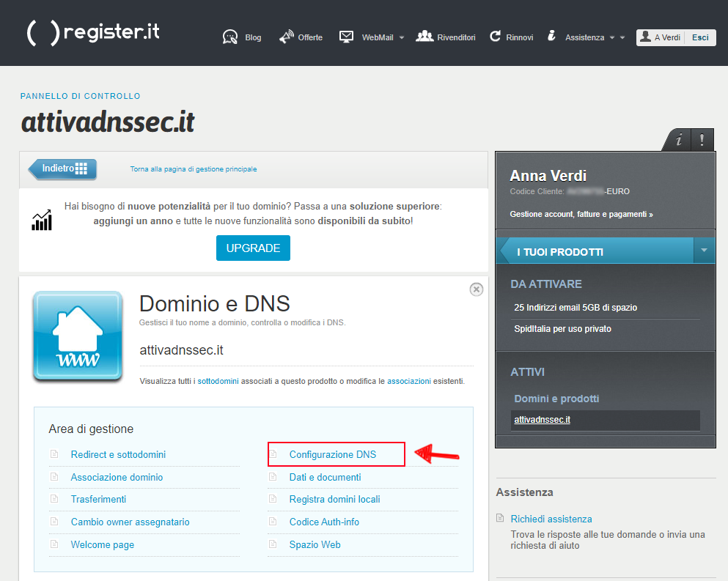Open the exclamation mark alerts tab
The height and width of the screenshot is (581, 728).
click(702, 139)
